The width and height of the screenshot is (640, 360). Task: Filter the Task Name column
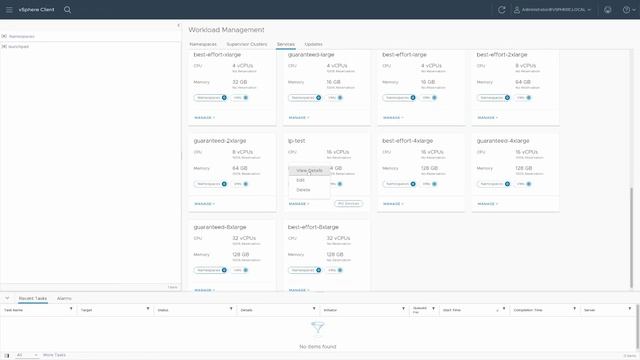pos(71,309)
